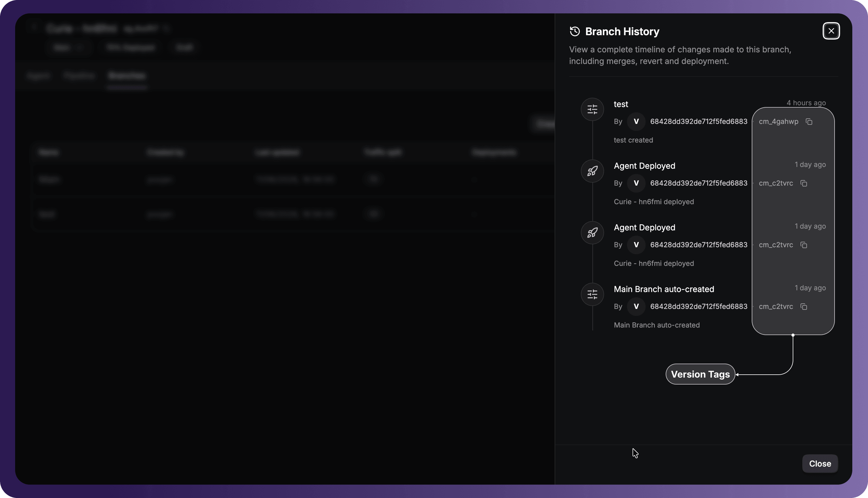
Task: Click the V avatar in Main Branch entry
Action: click(636, 306)
